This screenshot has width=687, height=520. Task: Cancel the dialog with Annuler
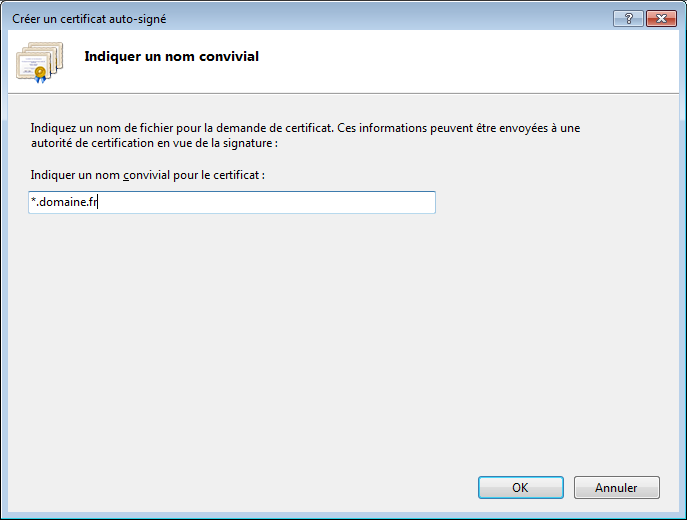pyautogui.click(x=616, y=488)
